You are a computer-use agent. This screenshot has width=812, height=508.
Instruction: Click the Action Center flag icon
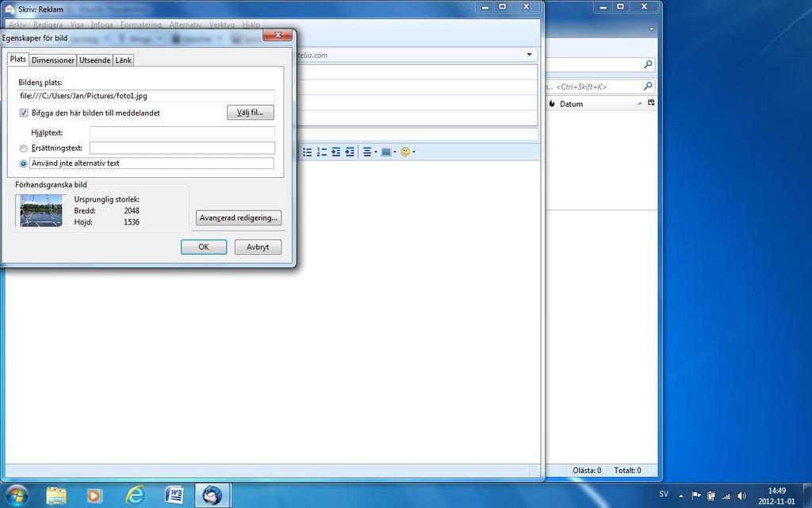tap(696, 495)
